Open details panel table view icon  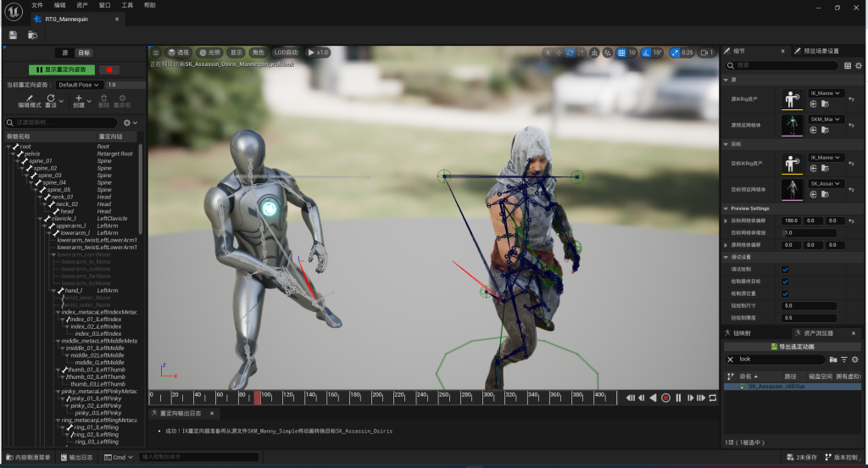tap(848, 65)
